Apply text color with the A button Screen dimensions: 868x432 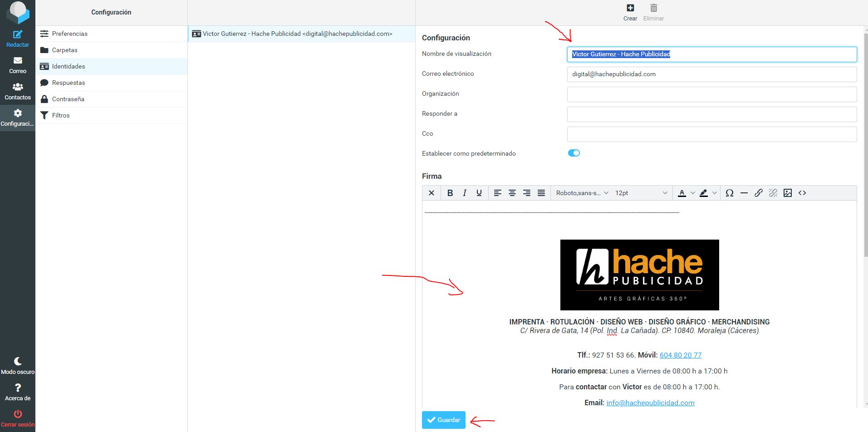(x=682, y=193)
